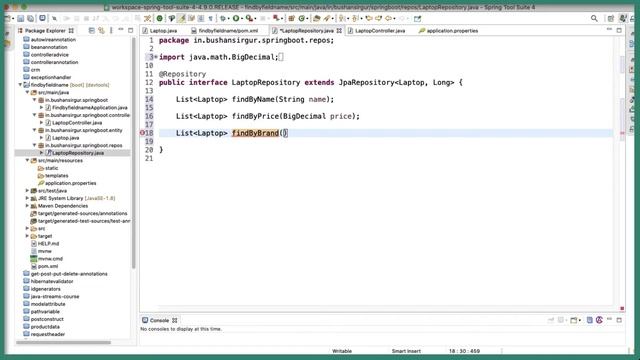The height and width of the screenshot is (360, 640).
Task: Minimize the Package Explorer panel
Action: click(x=121, y=30)
